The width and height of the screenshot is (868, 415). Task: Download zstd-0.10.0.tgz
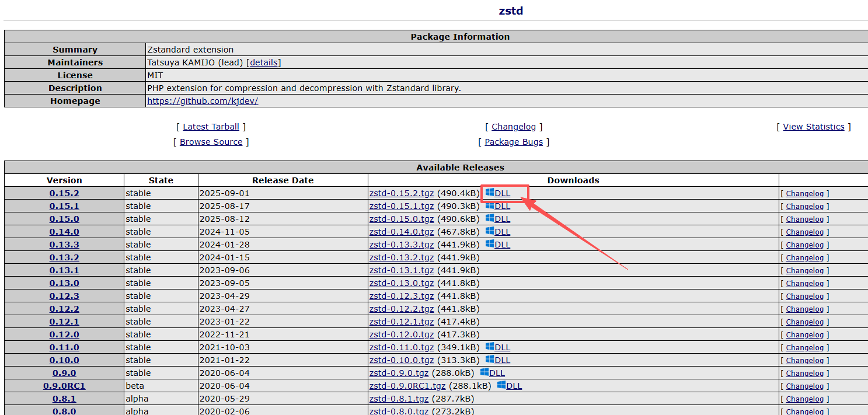pos(402,360)
